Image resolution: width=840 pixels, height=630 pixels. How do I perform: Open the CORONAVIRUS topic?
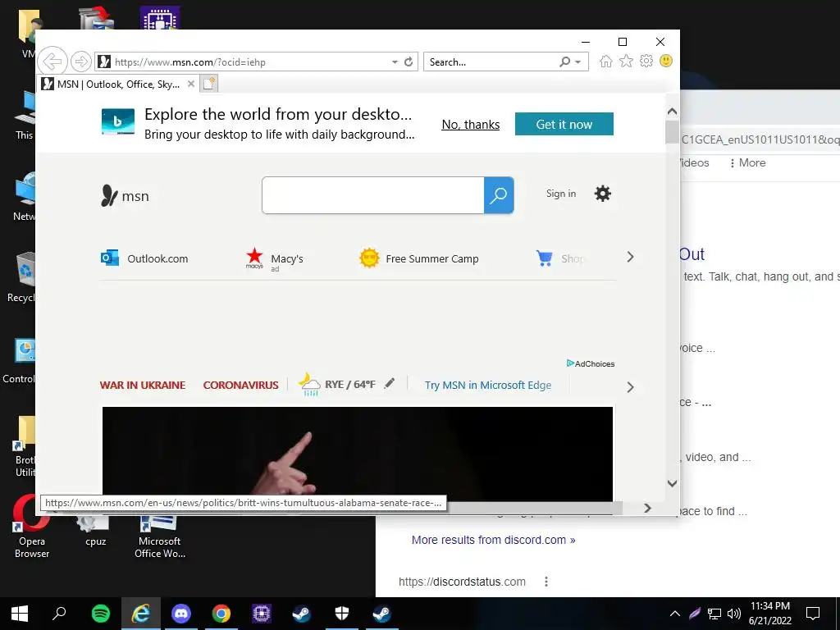tap(240, 385)
